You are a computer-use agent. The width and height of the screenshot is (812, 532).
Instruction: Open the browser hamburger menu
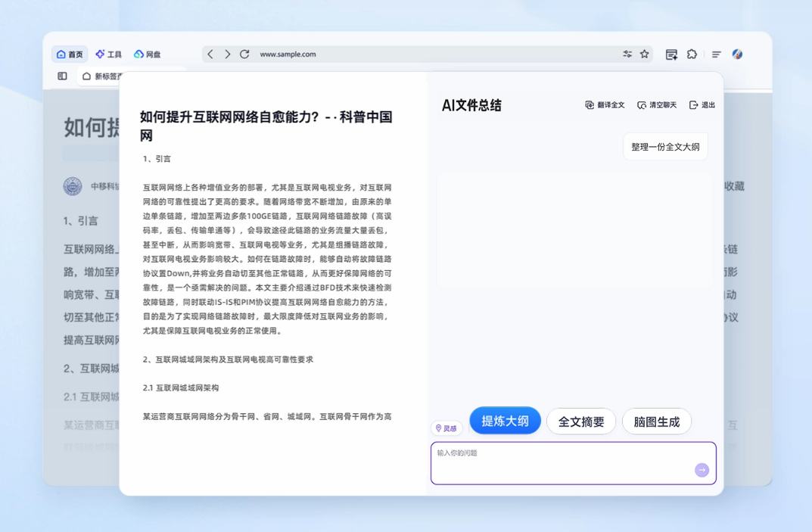pyautogui.click(x=716, y=54)
